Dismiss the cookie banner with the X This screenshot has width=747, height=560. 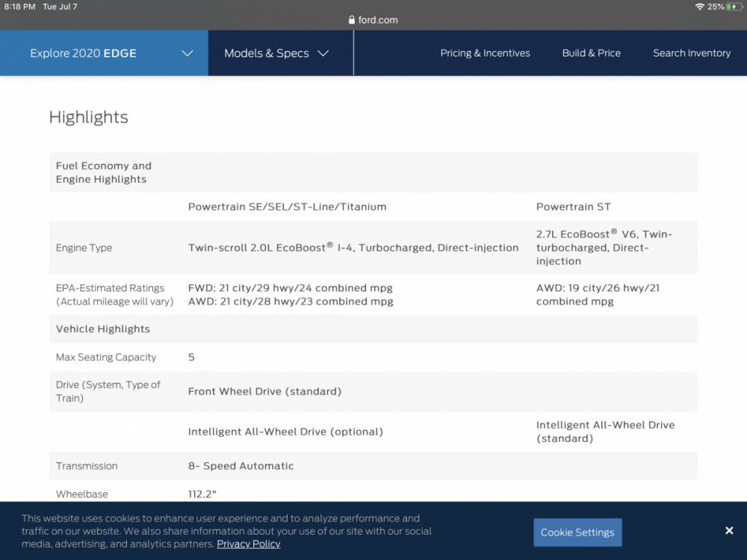pos(728,530)
